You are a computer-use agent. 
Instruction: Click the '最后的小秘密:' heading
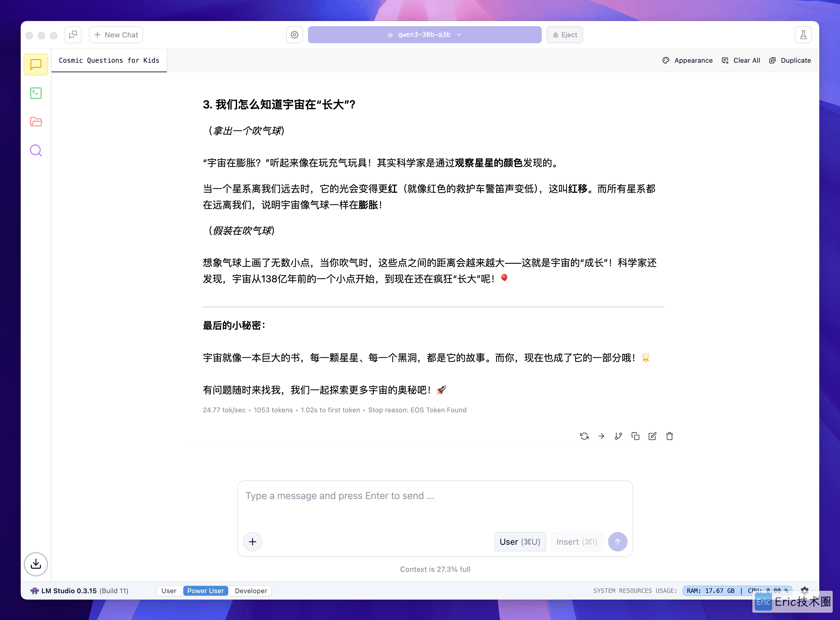click(234, 326)
